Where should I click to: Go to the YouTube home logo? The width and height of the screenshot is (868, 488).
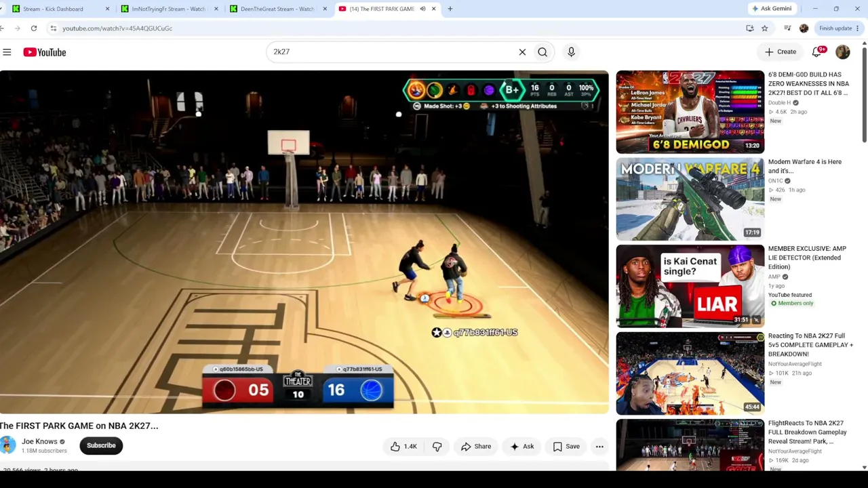[x=45, y=52]
